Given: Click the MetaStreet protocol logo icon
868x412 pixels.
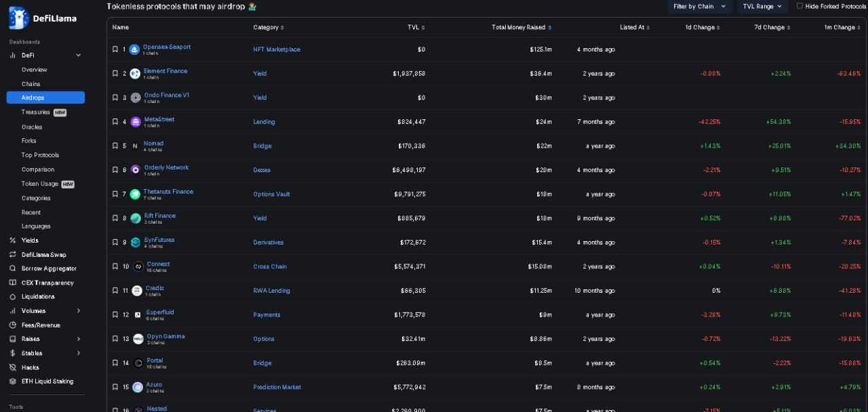Looking at the screenshot, I should pos(136,122).
